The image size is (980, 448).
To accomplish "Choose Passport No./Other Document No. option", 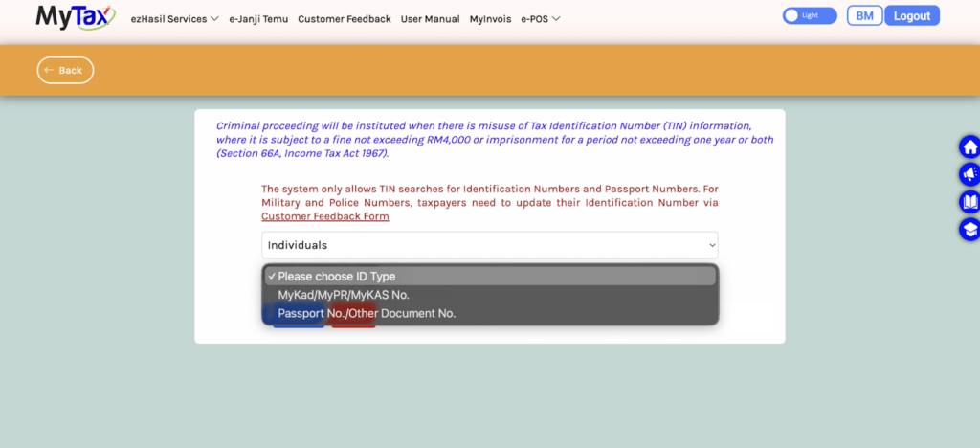I will click(x=367, y=313).
